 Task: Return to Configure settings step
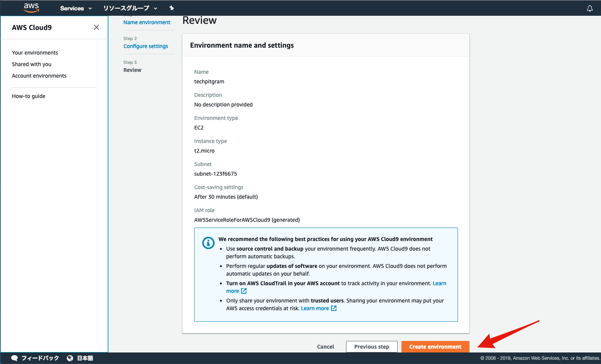pos(146,46)
